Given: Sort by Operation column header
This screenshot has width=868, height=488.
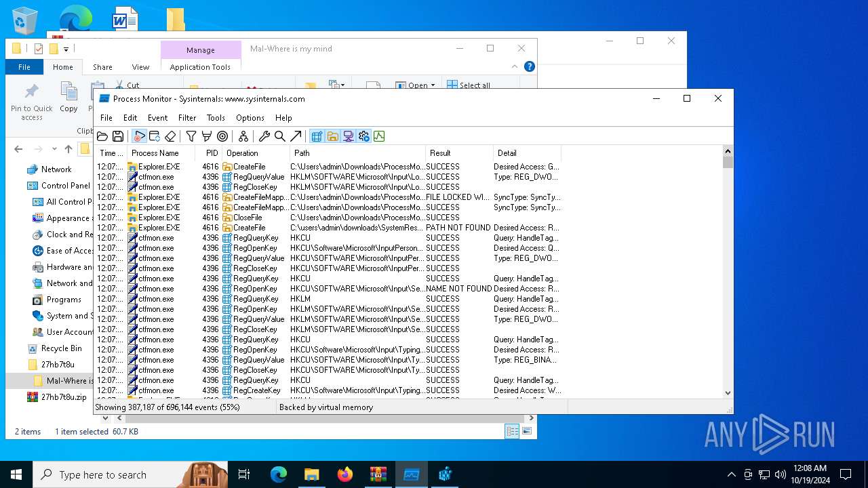Looking at the screenshot, I should pos(256,153).
